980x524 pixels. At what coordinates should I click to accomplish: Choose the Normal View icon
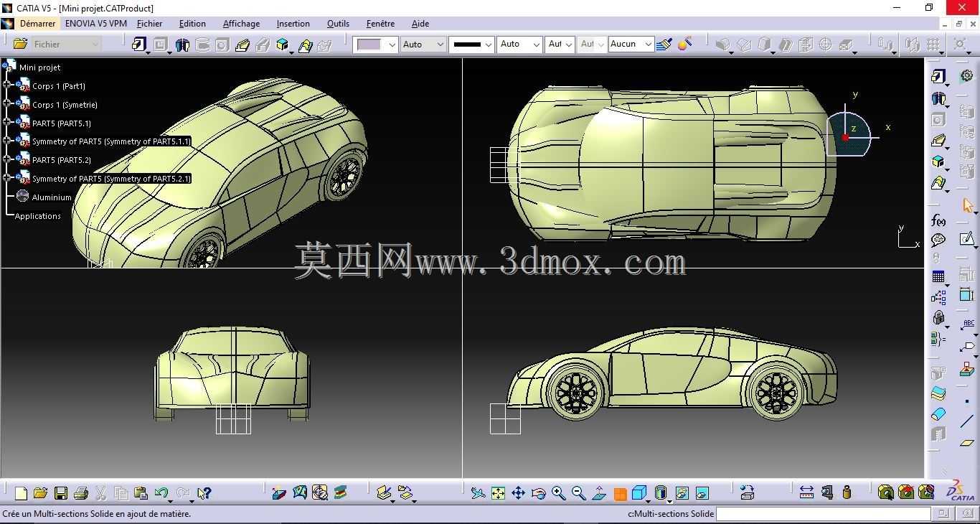point(599,493)
